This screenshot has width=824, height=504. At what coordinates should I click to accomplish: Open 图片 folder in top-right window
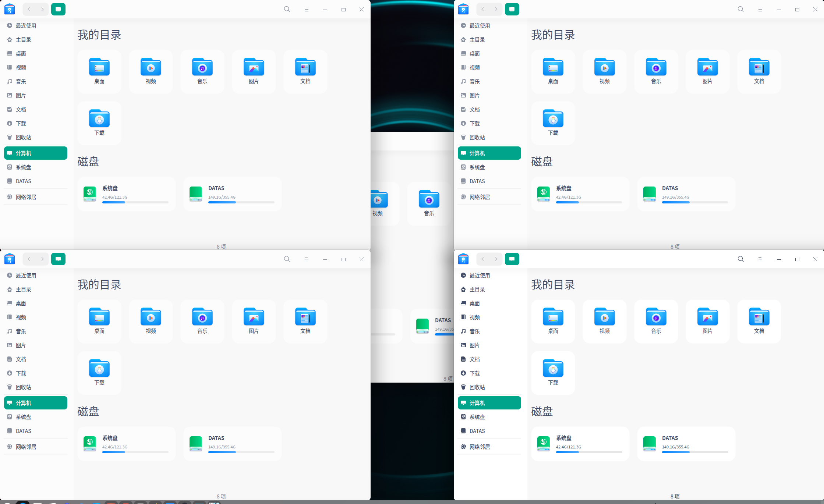click(x=708, y=71)
